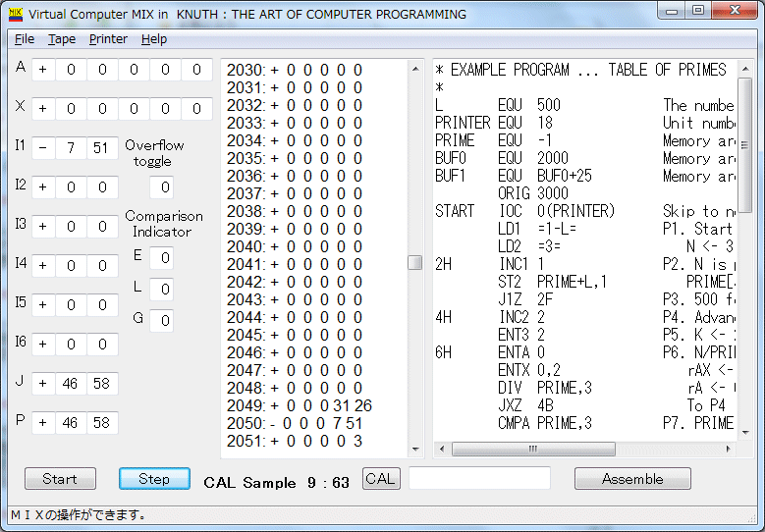Click the CAL expression input field
The height and width of the screenshot is (532, 765).
point(479,478)
